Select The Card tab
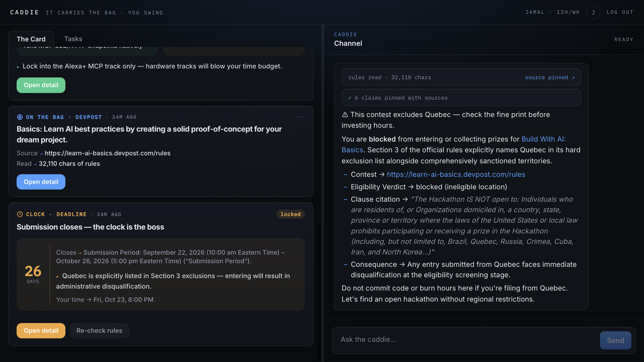This screenshot has width=644, height=362. (31, 39)
